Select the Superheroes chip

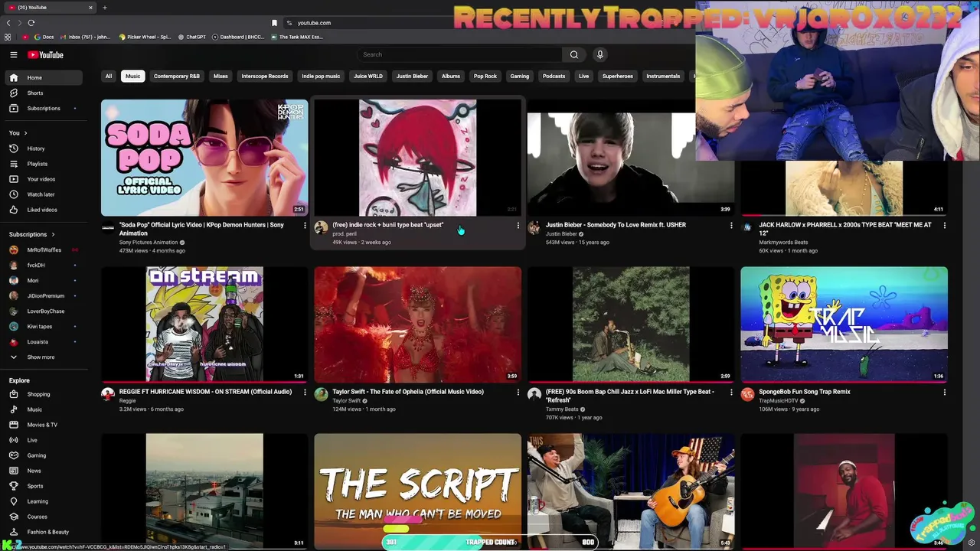(618, 77)
